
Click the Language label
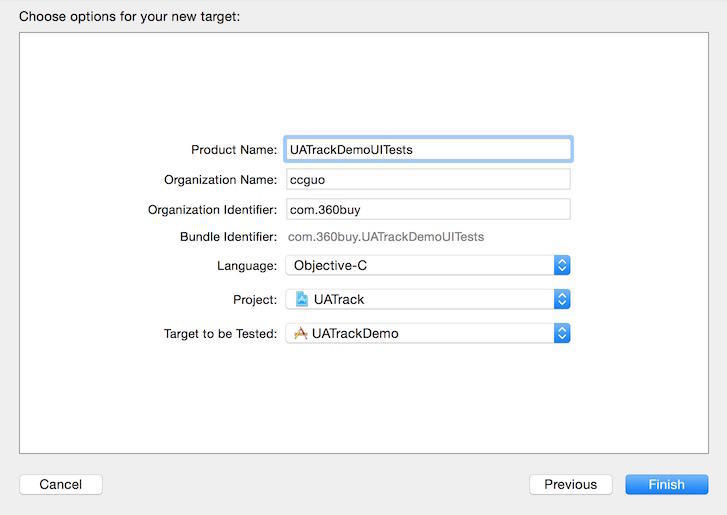(247, 266)
